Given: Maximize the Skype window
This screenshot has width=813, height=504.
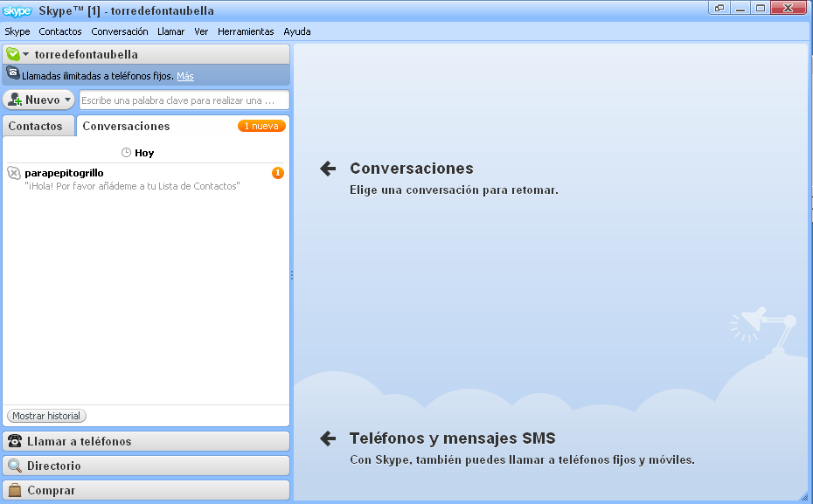Looking at the screenshot, I should pos(761,8).
